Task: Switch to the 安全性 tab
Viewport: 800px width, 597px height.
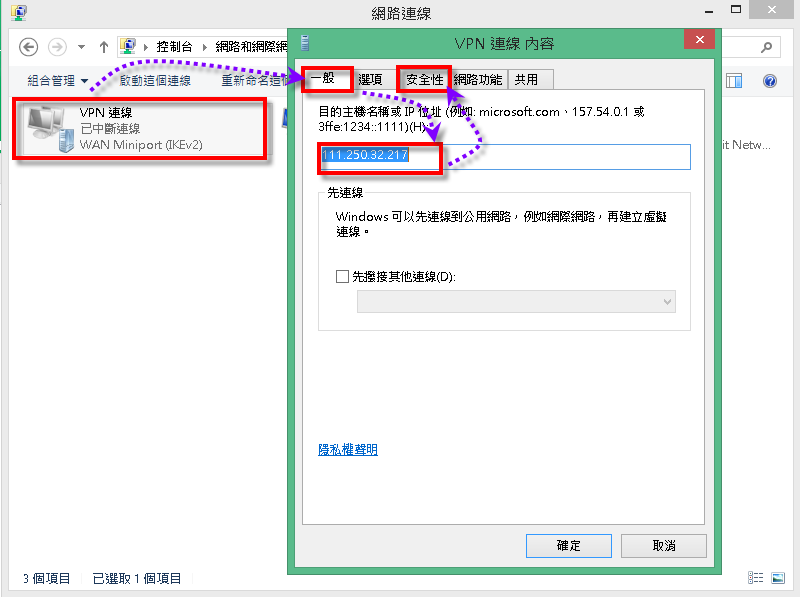Action: pos(424,79)
